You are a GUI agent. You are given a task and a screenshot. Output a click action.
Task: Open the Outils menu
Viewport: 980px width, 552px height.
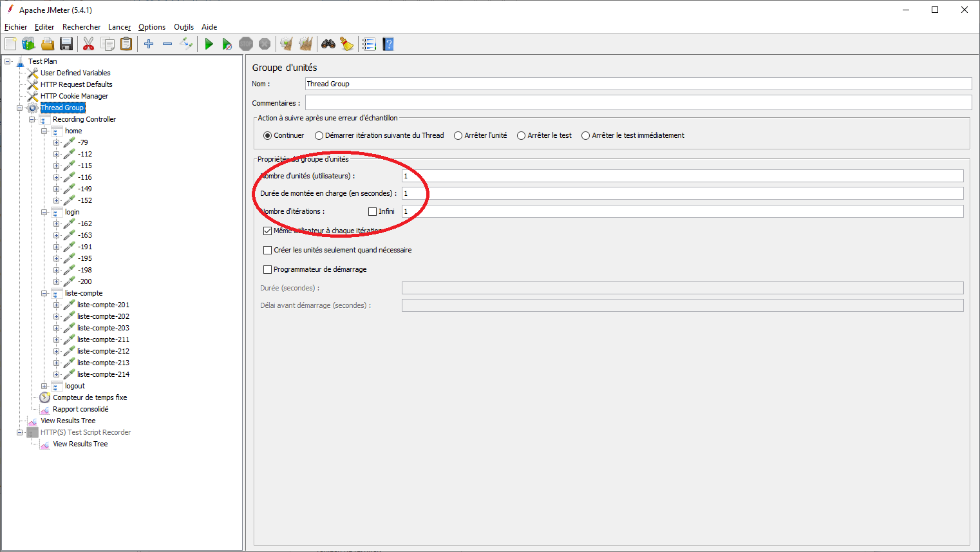tap(184, 27)
